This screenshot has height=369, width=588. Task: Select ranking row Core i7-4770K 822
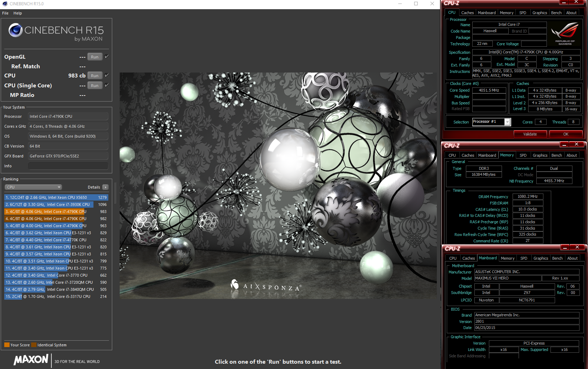pyautogui.click(x=56, y=240)
